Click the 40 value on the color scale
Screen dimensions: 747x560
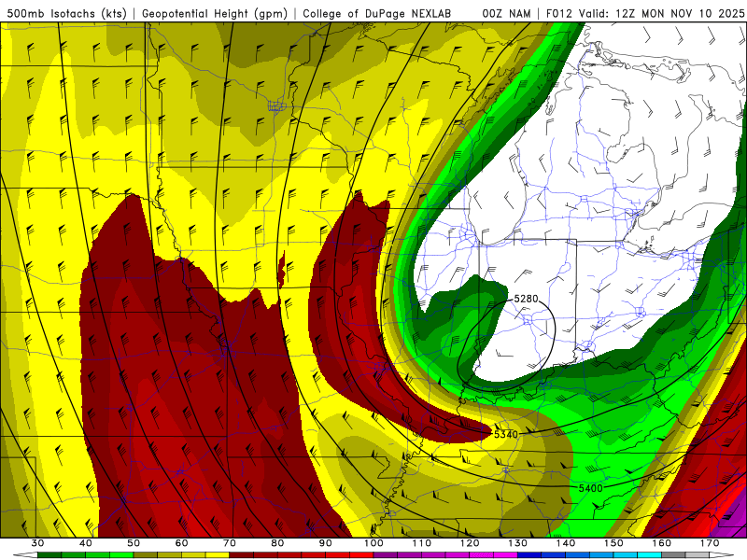coord(86,543)
